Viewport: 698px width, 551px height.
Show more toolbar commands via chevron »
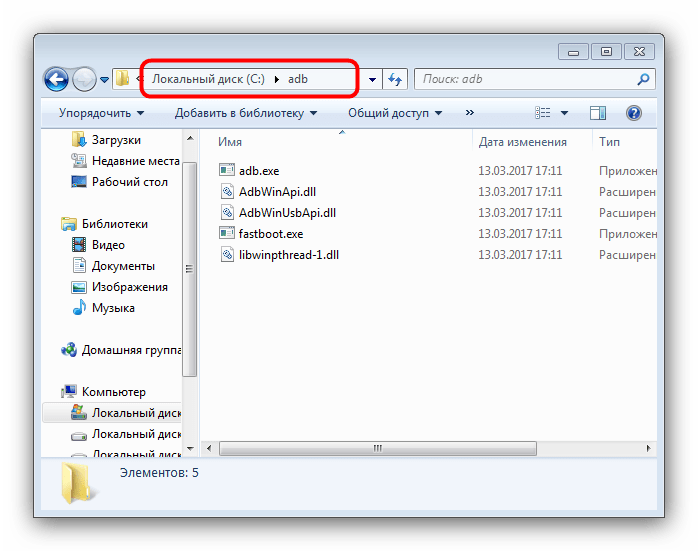click(470, 113)
